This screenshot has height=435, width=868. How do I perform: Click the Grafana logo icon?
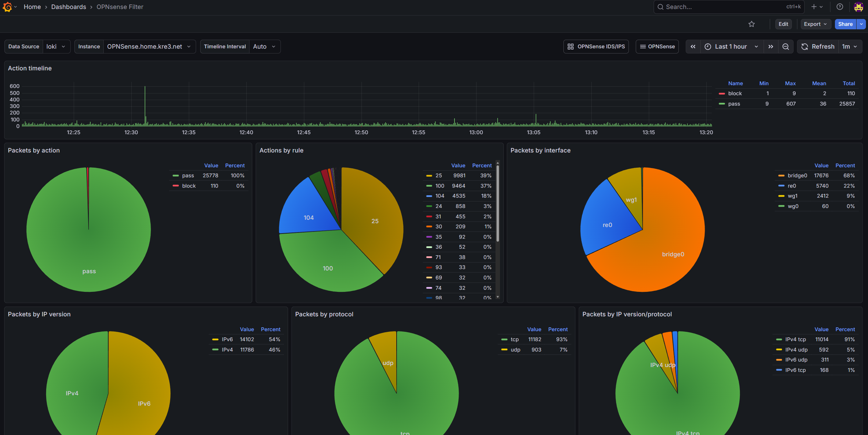(x=7, y=7)
